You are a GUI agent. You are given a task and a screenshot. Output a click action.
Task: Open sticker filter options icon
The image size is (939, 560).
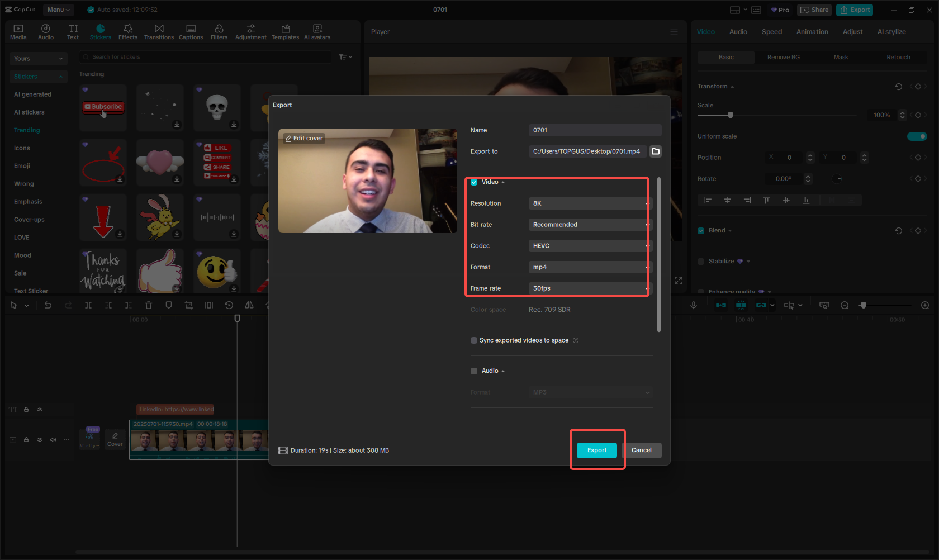345,57
